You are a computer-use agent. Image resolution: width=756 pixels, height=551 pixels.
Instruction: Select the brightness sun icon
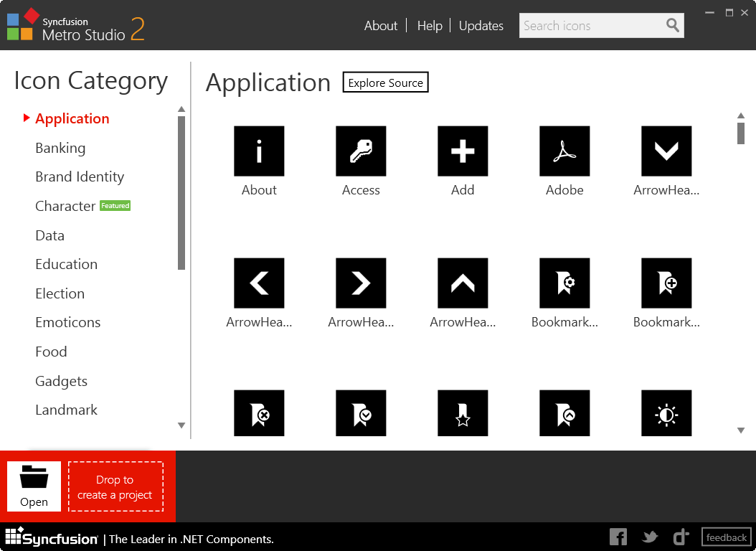tap(666, 413)
